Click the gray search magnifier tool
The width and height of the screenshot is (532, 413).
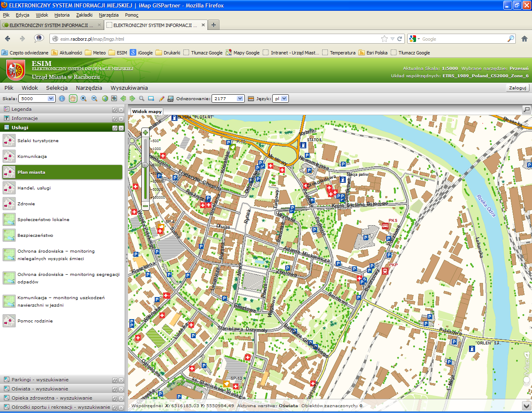point(142,98)
